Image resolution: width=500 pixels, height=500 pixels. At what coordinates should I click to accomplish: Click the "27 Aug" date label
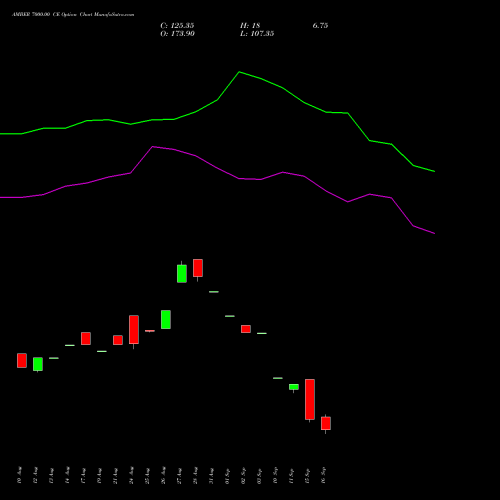tap(179, 475)
